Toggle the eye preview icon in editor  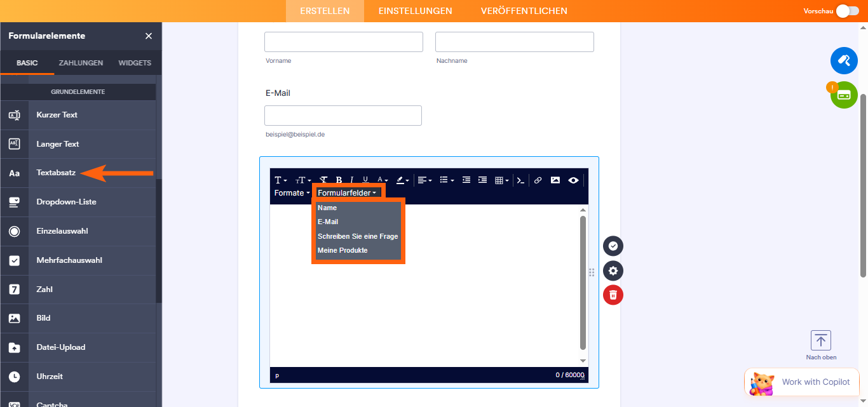coord(573,180)
